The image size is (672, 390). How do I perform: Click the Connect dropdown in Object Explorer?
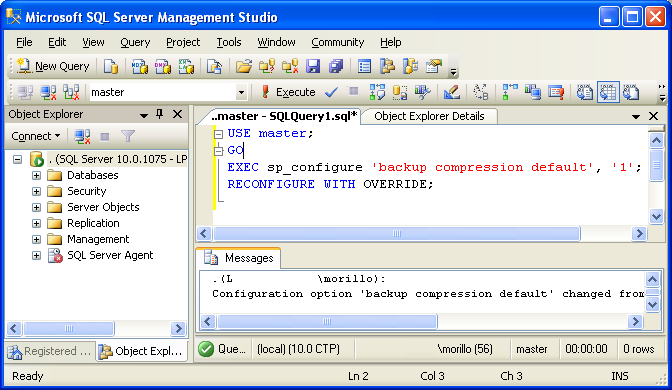[x=36, y=136]
